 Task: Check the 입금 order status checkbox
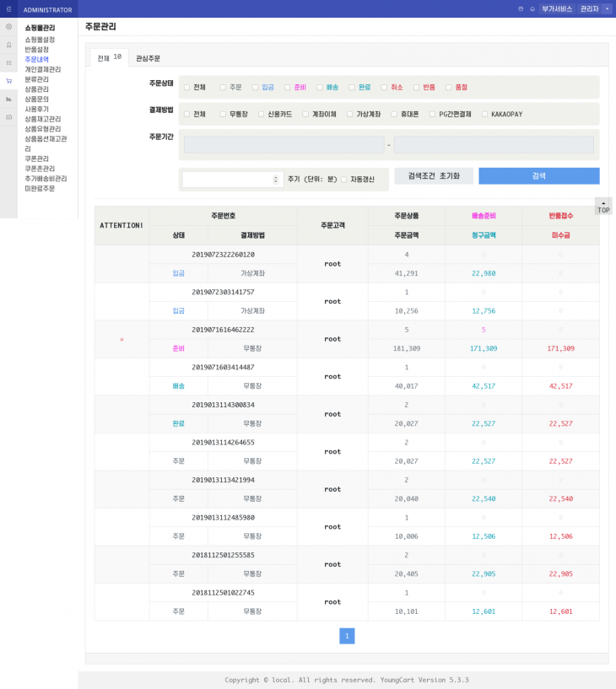tap(255, 87)
